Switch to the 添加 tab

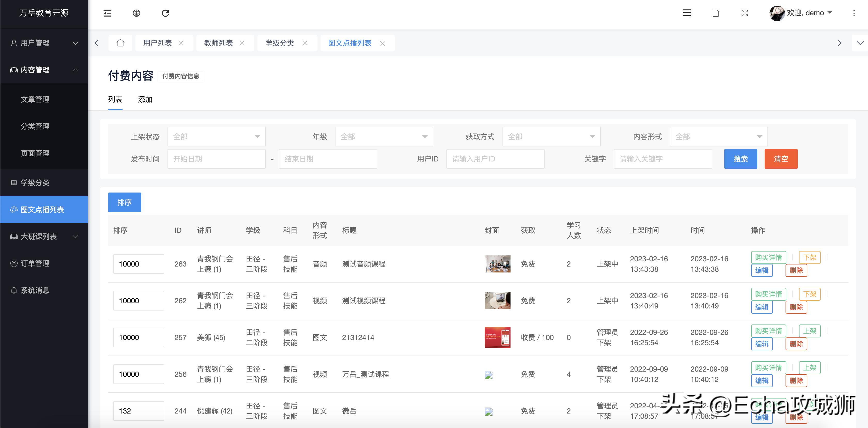coord(145,99)
